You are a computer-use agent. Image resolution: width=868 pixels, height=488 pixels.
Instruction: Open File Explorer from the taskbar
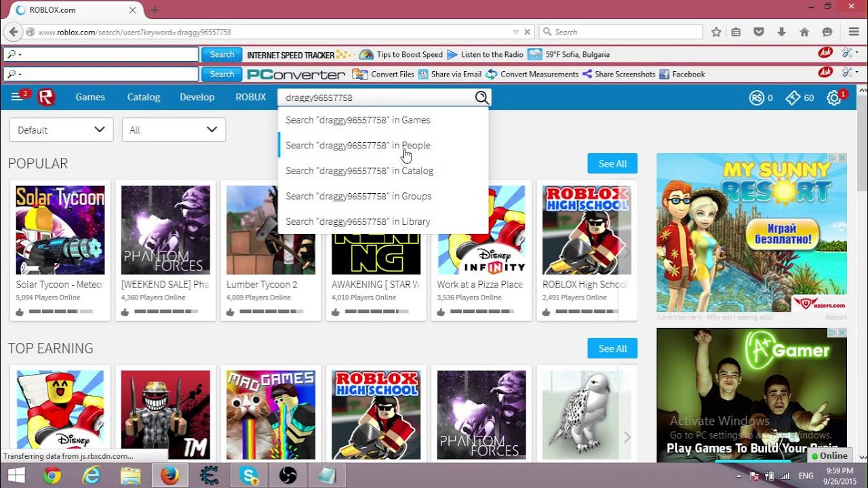tap(130, 476)
